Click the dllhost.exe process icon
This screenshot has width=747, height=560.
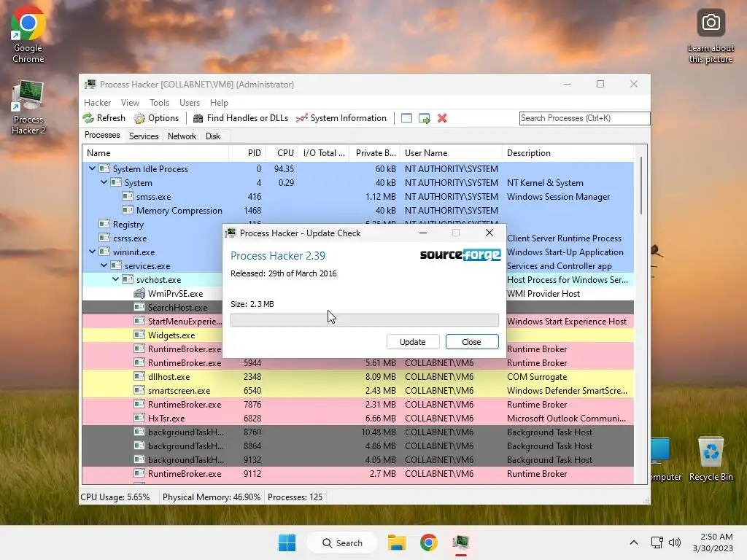pos(139,376)
